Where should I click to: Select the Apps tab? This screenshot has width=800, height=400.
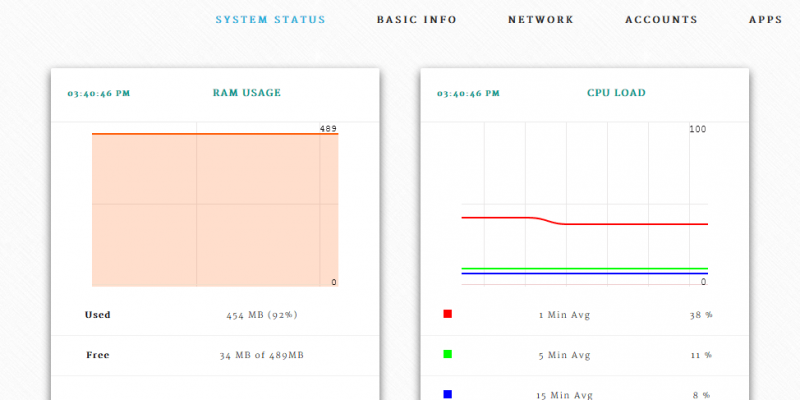pos(765,20)
